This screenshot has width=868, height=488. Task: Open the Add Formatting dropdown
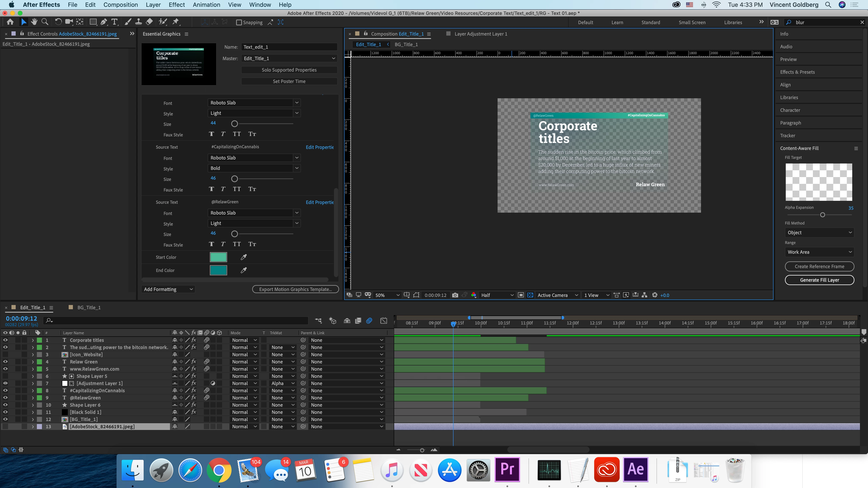[x=168, y=289]
